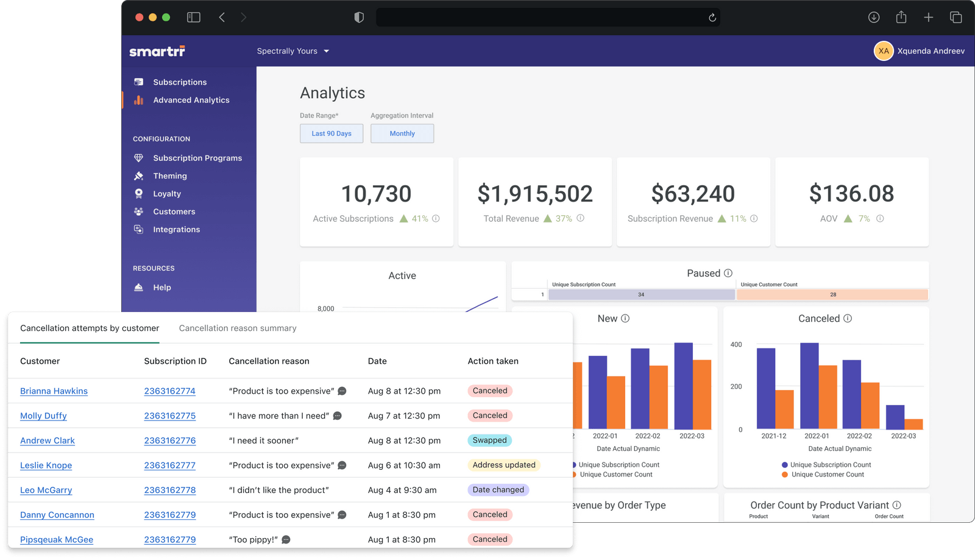Click the Integrations icon in sidebar
This screenshot has height=560, width=975.
139,229
